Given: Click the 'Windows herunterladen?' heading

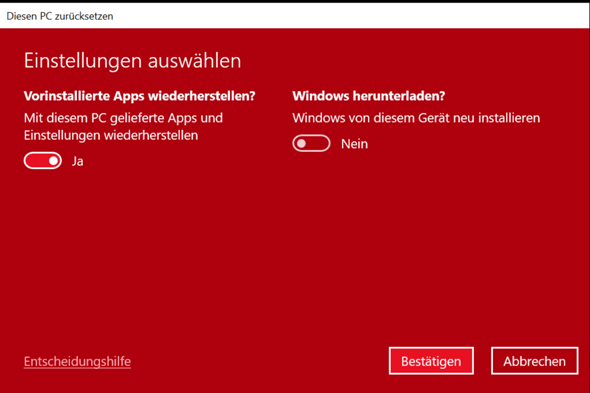Looking at the screenshot, I should click(369, 96).
